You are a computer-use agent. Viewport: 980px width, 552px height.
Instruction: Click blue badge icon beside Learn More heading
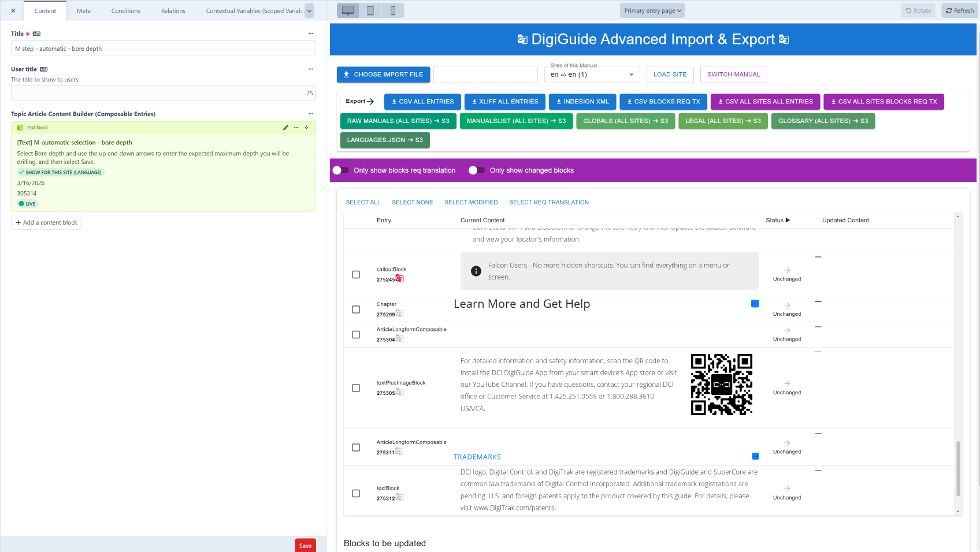pyautogui.click(x=755, y=304)
